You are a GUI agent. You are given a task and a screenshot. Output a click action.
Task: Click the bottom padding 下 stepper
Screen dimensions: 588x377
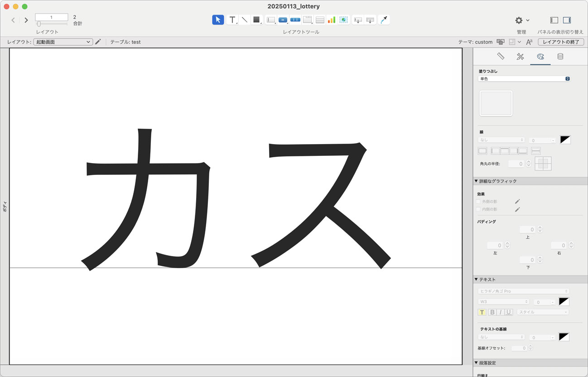click(x=540, y=260)
